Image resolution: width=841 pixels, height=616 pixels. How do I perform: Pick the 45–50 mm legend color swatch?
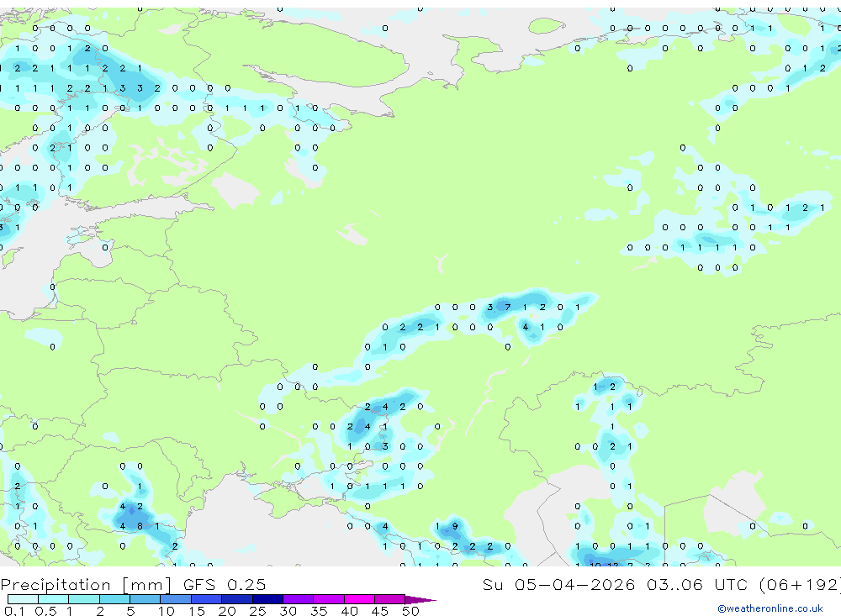tap(390, 599)
